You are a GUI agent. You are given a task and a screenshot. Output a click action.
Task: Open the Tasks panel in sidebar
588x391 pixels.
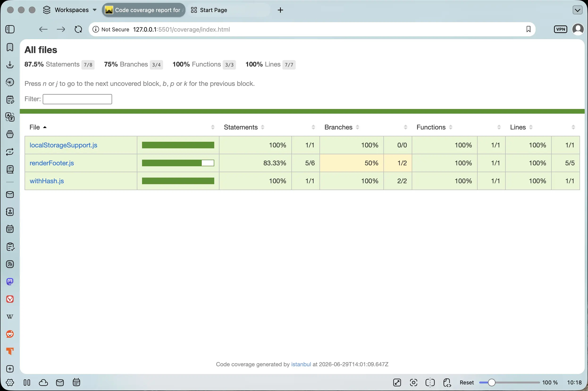click(x=10, y=247)
